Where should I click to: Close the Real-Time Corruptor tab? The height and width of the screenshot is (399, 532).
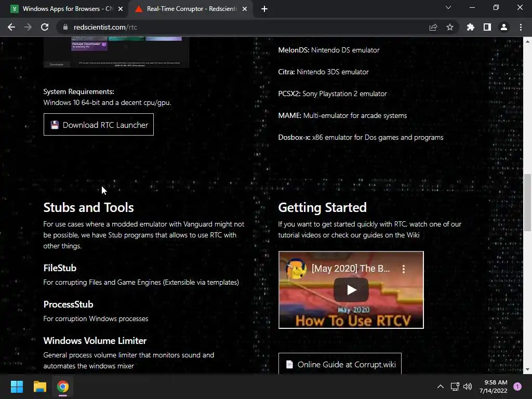pos(245,9)
